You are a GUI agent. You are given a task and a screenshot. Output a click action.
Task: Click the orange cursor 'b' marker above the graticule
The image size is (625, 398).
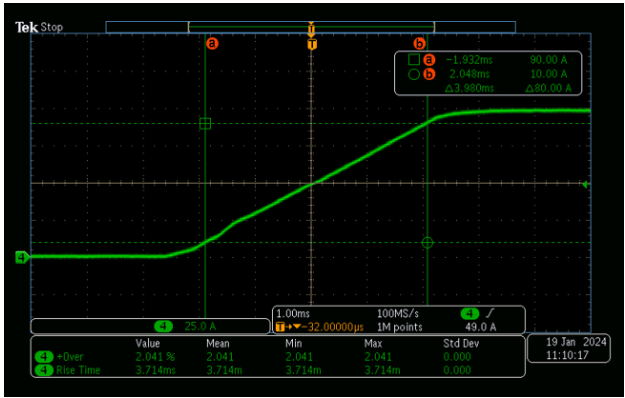pos(420,43)
